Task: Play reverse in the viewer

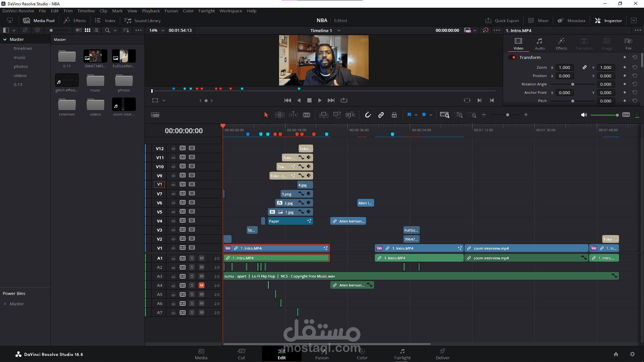Action: pos(299,100)
